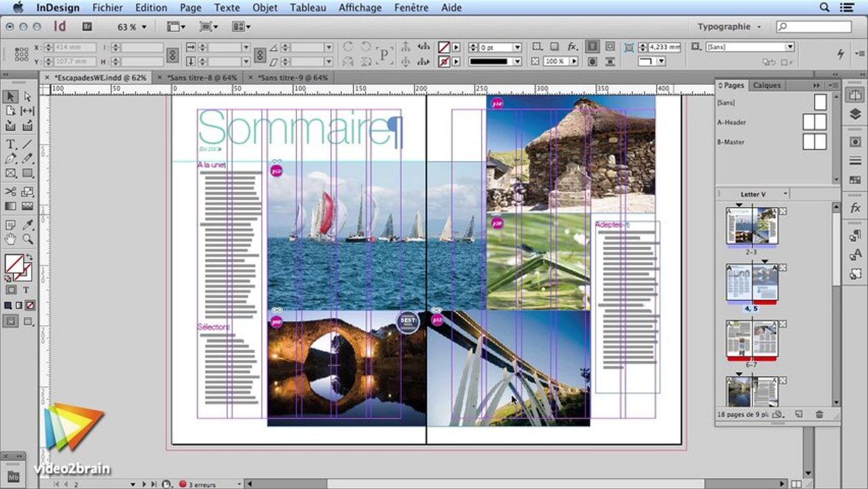Open the stroke style dropdown

518,61
